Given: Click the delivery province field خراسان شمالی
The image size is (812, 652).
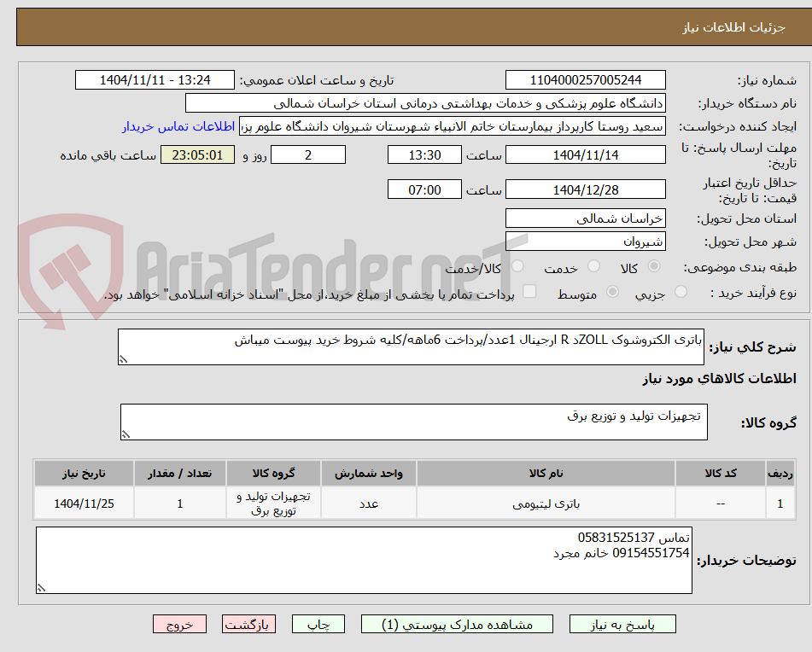Looking at the screenshot, I should pos(585,218).
